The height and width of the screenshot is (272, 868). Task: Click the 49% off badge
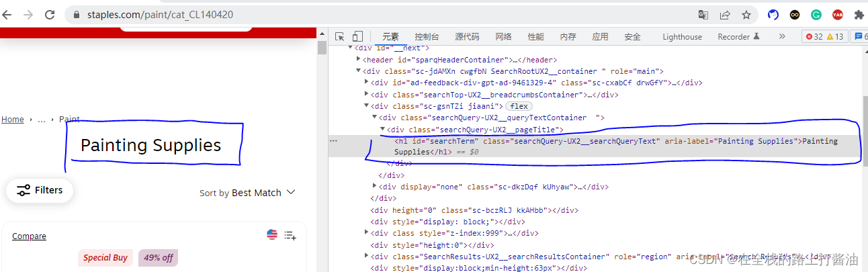159,258
